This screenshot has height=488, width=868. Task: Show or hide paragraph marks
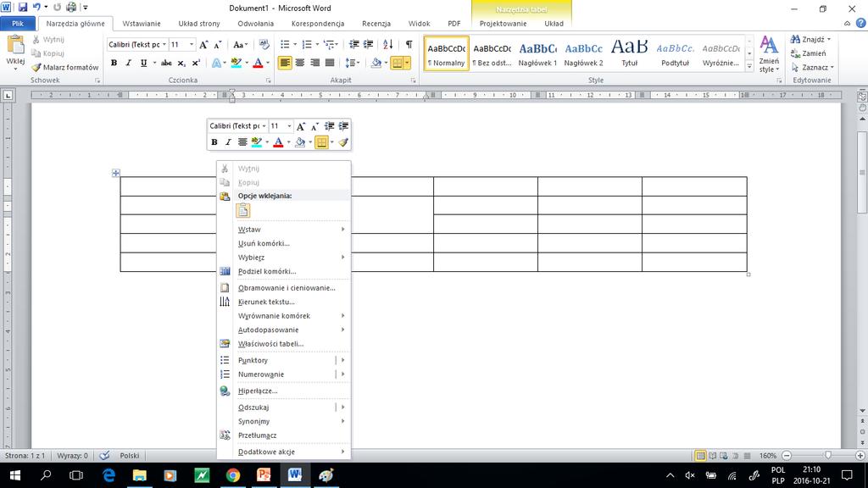(409, 45)
